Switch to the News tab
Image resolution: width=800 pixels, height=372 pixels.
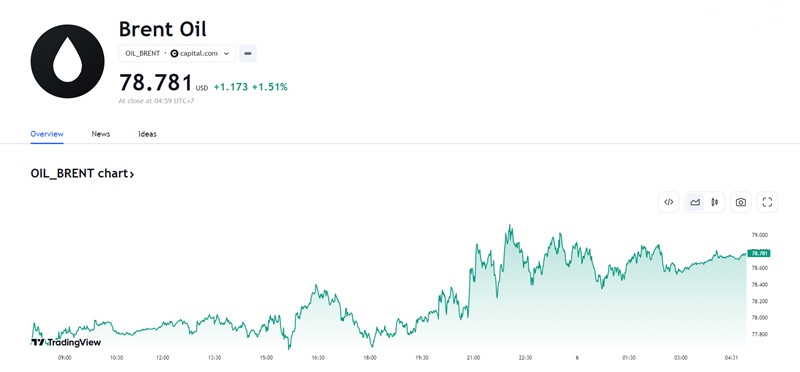[101, 134]
